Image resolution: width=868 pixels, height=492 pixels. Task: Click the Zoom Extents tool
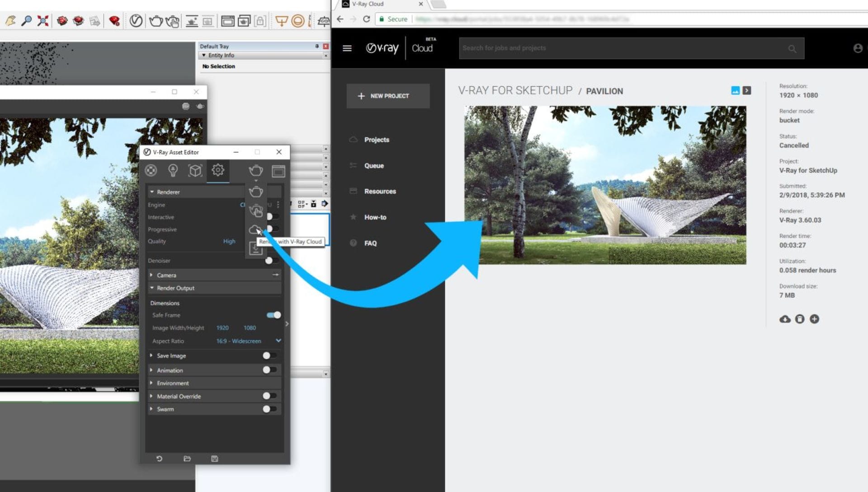(43, 21)
